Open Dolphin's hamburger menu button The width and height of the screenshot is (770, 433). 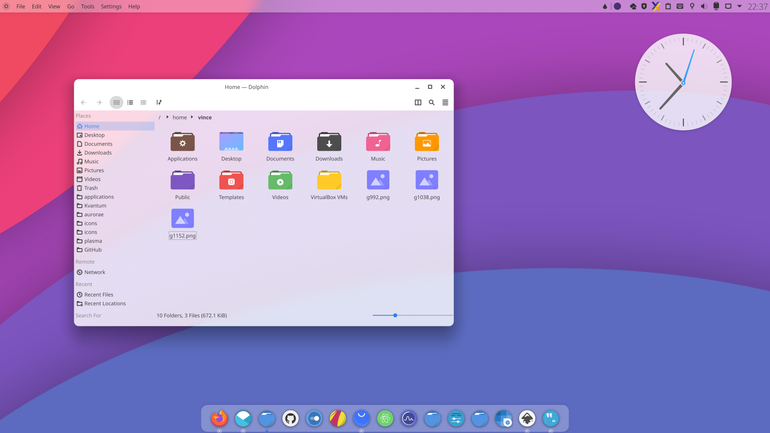coord(445,103)
